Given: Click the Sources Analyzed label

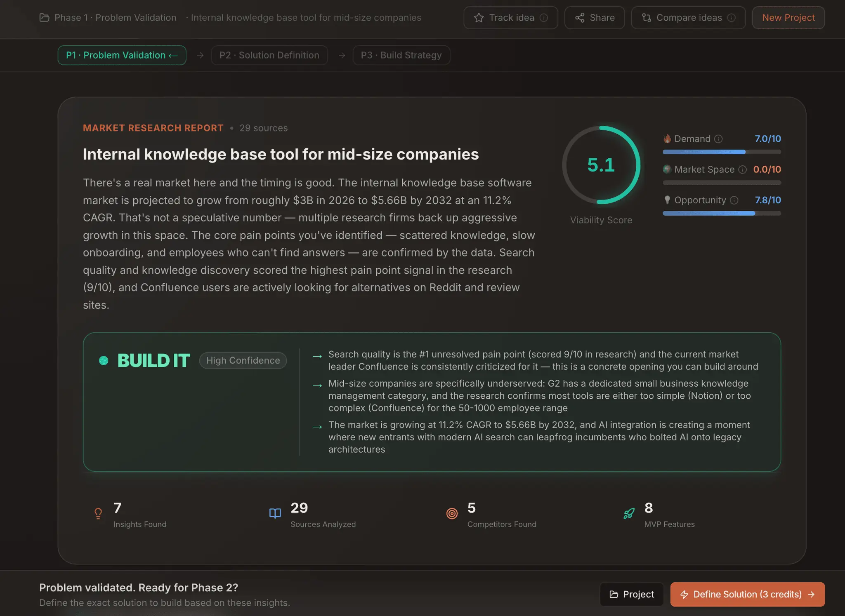Looking at the screenshot, I should click(x=323, y=524).
